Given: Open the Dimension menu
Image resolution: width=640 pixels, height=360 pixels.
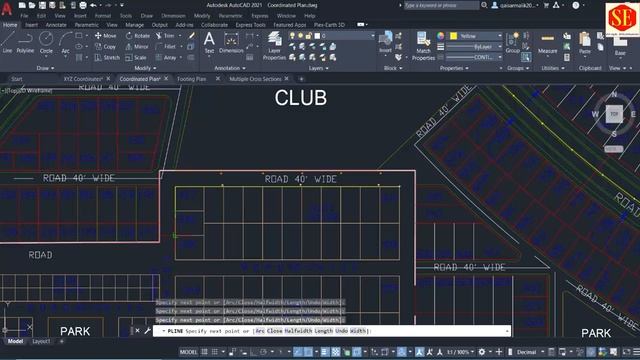Looking at the screenshot, I should pos(173,16).
